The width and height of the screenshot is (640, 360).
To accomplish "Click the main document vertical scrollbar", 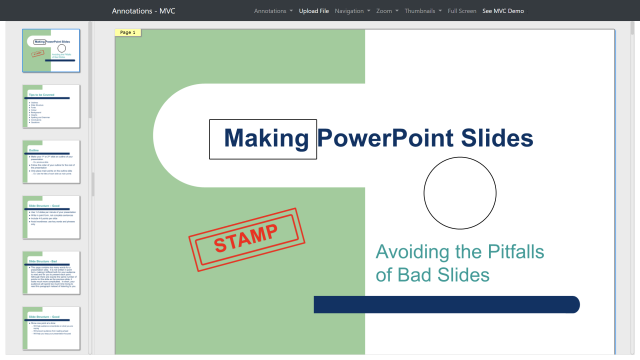I will point(632,29).
